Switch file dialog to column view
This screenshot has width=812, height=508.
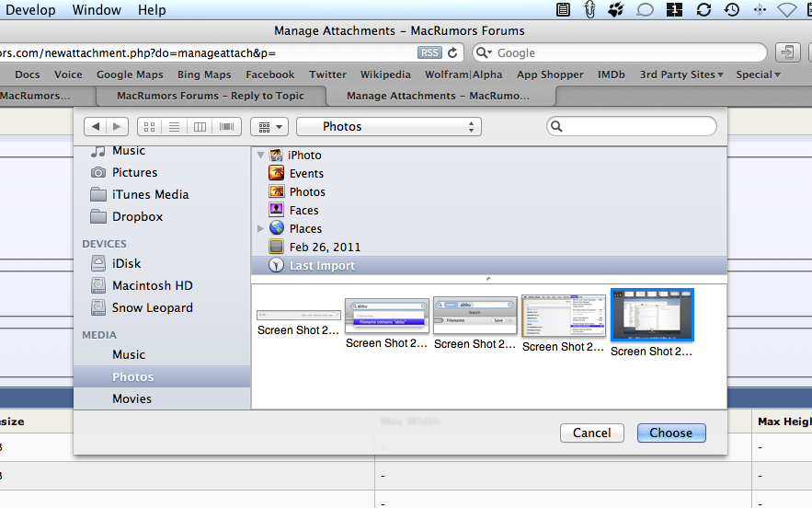(x=200, y=126)
